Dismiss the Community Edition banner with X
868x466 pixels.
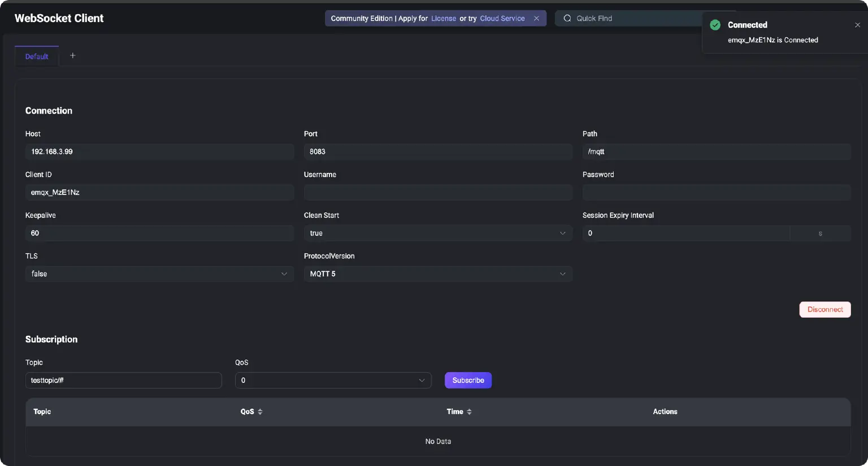pyautogui.click(x=536, y=19)
